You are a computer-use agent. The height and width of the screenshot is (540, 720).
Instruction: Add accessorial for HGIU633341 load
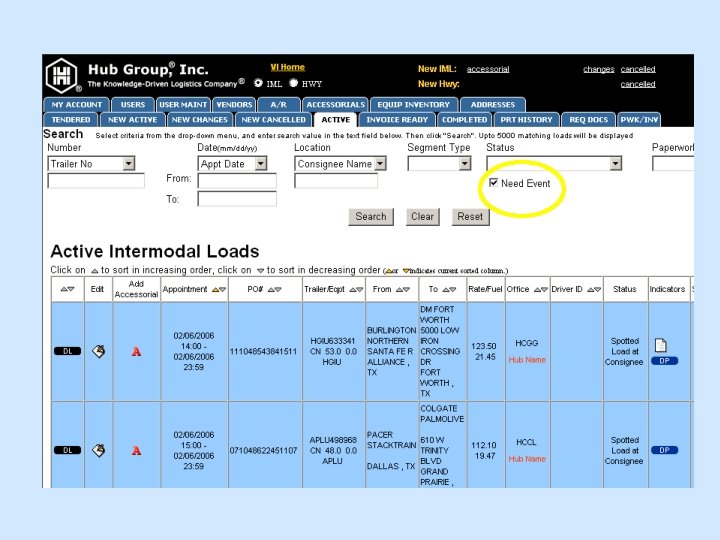coord(136,352)
